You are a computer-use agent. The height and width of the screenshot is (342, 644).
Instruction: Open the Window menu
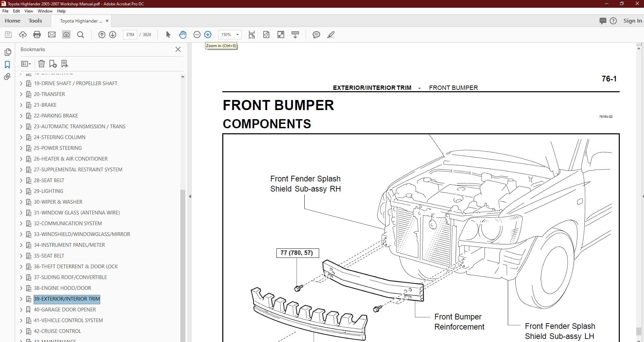(45, 11)
